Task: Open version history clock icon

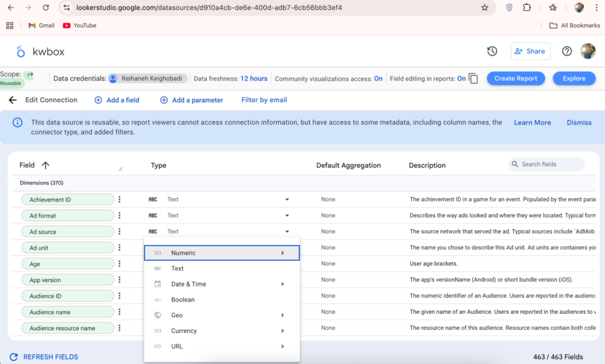Action: 492,51
